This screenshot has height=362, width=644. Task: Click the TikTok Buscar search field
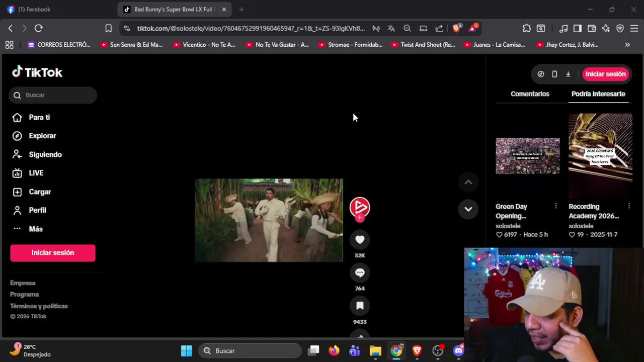pyautogui.click(x=53, y=95)
